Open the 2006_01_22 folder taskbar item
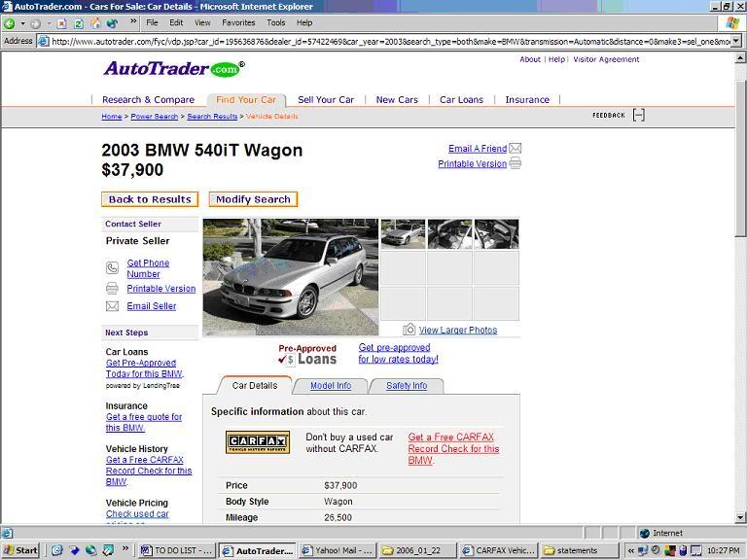 coord(418,550)
